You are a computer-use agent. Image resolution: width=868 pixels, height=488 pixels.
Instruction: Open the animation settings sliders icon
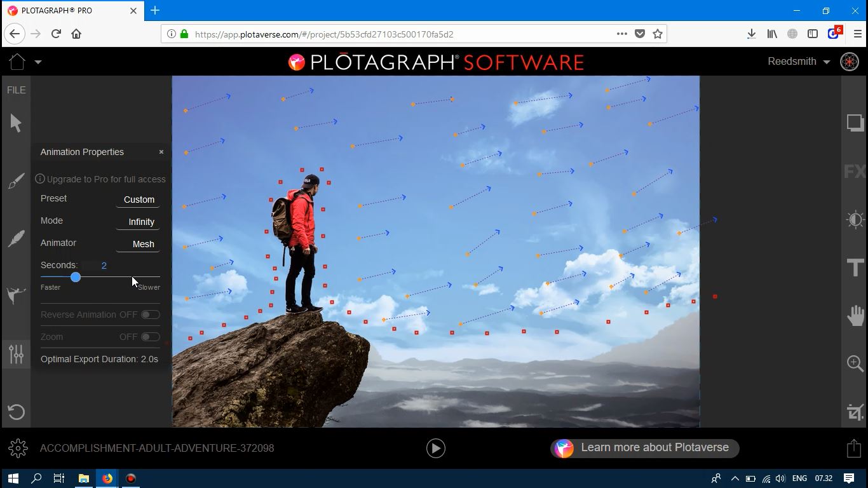pyautogui.click(x=17, y=353)
